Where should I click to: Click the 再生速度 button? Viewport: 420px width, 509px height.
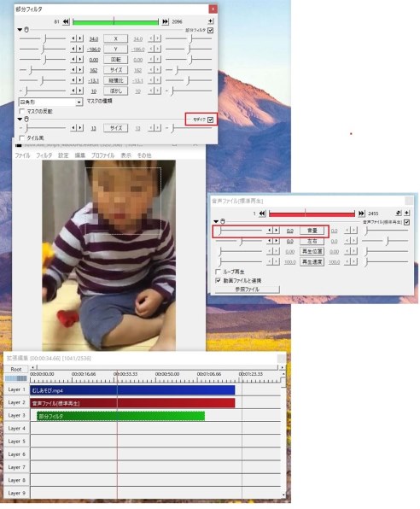[x=312, y=261]
